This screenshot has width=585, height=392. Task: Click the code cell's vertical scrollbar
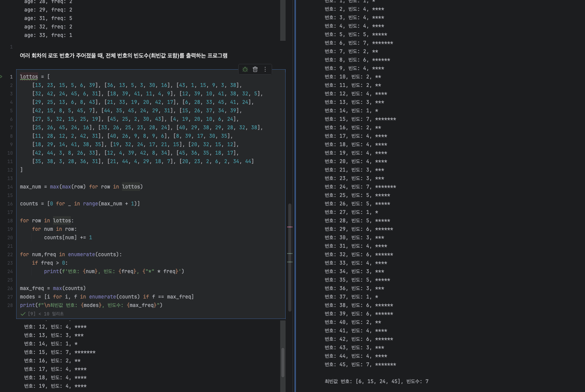click(x=290, y=257)
